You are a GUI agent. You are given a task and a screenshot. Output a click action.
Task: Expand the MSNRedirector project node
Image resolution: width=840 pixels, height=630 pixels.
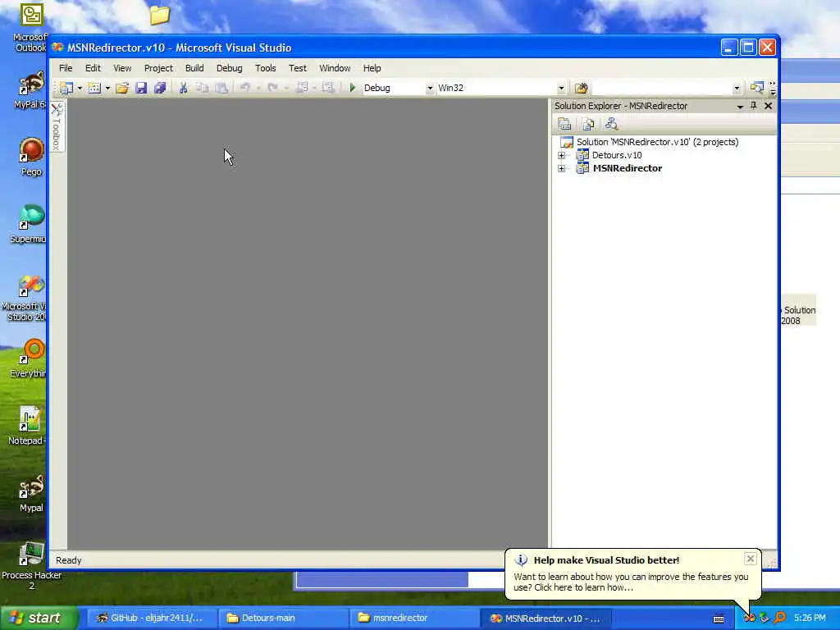(561, 168)
